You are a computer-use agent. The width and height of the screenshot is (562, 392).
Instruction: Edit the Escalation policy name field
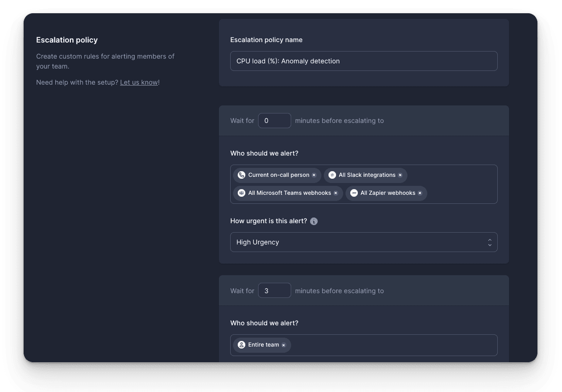click(363, 61)
